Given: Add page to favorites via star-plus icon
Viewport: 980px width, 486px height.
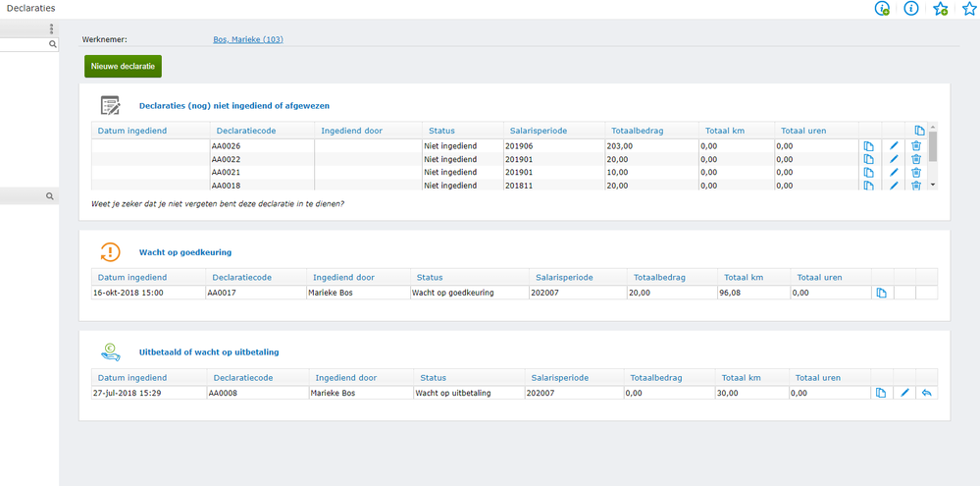Looking at the screenshot, I should tap(940, 9).
